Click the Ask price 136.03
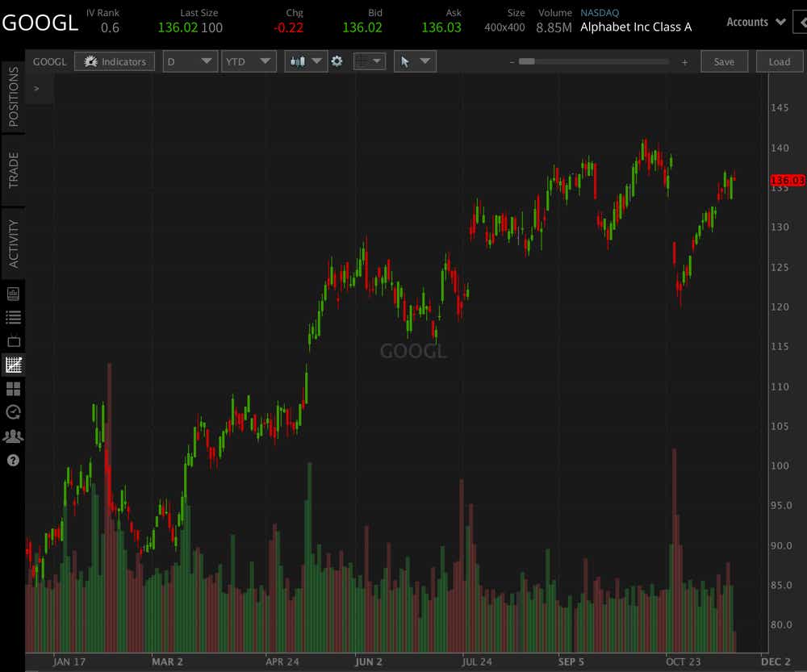 click(x=441, y=27)
